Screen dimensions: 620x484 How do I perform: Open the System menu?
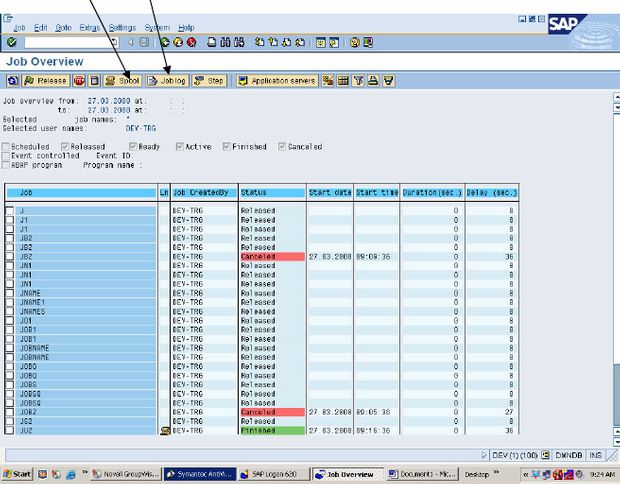(x=157, y=28)
